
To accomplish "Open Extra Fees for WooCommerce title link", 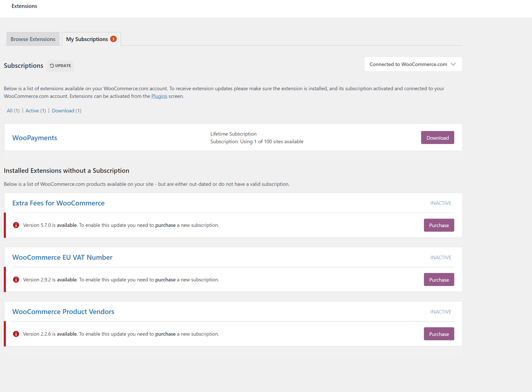I will [x=58, y=203].
